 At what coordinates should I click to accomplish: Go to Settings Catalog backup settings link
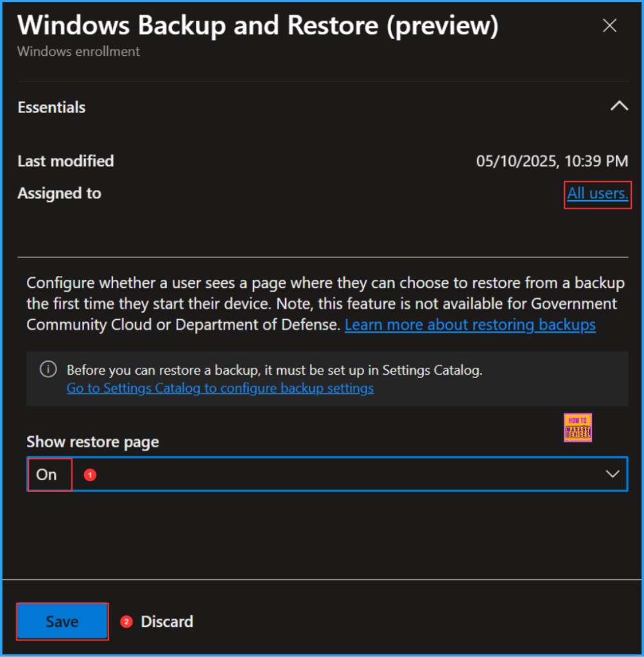coord(220,388)
